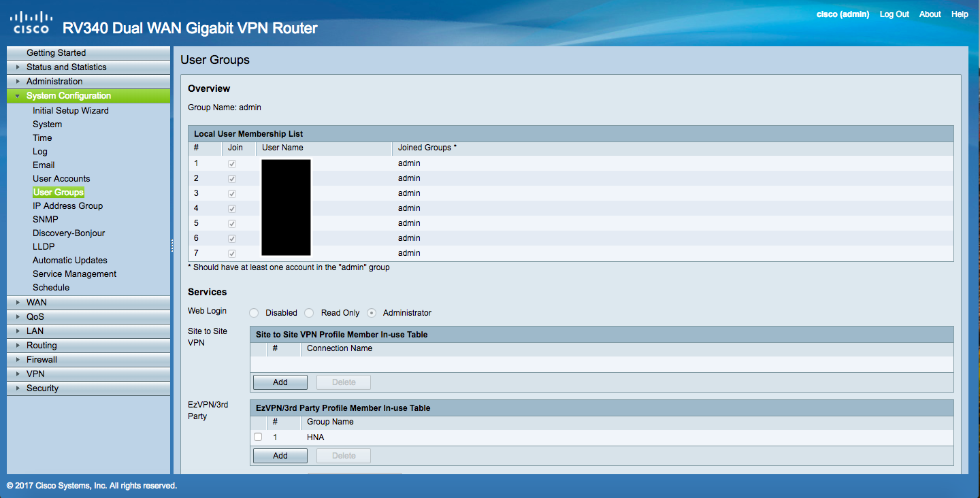Expand the Routing section arrow
Image resolution: width=980 pixels, height=498 pixels.
(18, 346)
